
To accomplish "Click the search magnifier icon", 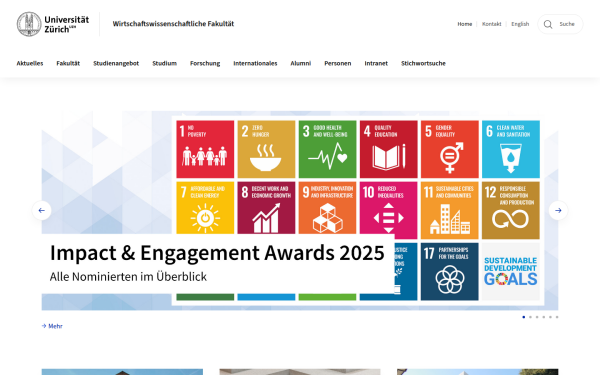I will tap(548, 24).
